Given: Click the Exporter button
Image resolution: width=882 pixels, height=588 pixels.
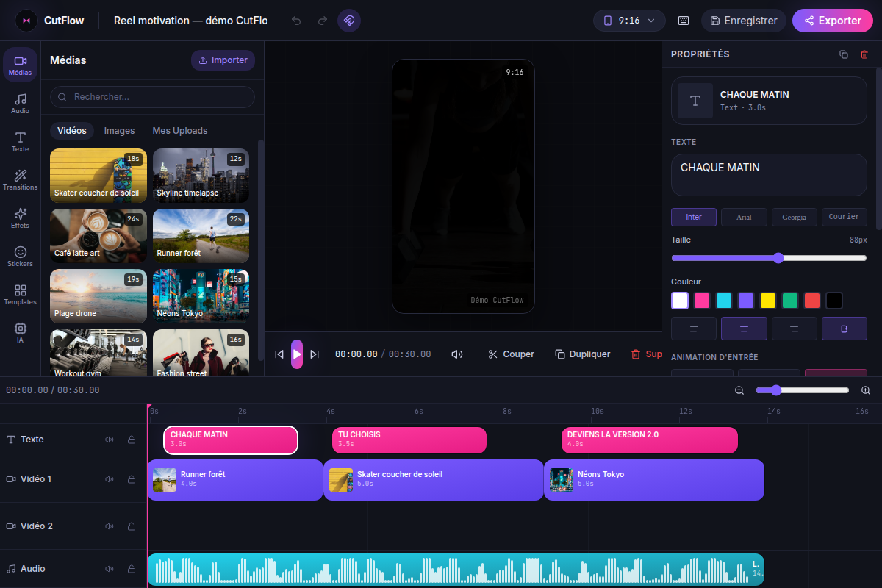Looking at the screenshot, I should coord(832,21).
